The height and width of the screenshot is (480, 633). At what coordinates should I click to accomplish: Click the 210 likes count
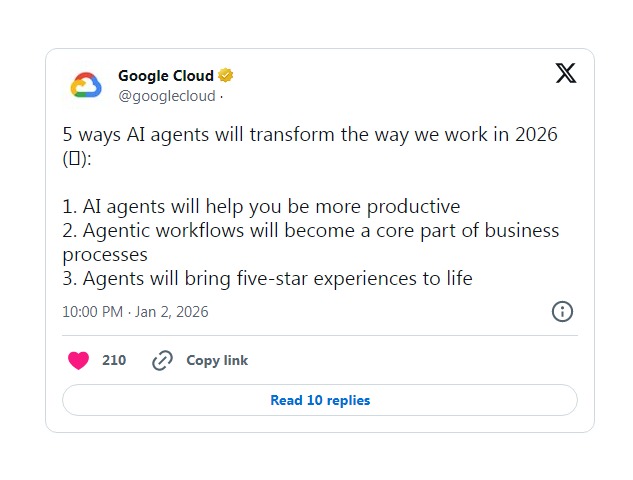pyautogui.click(x=114, y=360)
